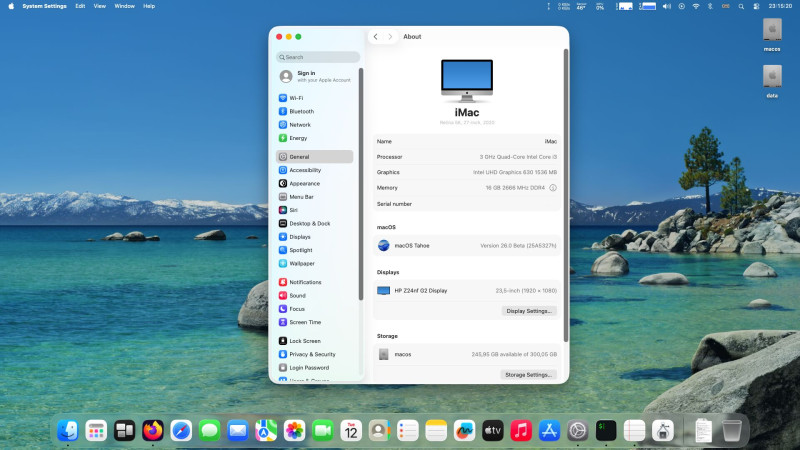Viewport: 800px width, 450px height.
Task: Sign in with your Apple Account
Action: click(315, 77)
